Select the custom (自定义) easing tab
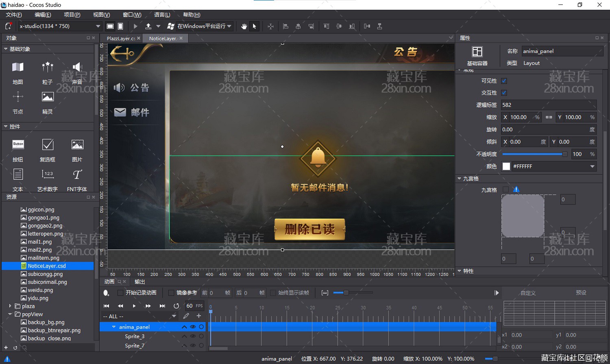The image size is (610, 364). point(528,293)
